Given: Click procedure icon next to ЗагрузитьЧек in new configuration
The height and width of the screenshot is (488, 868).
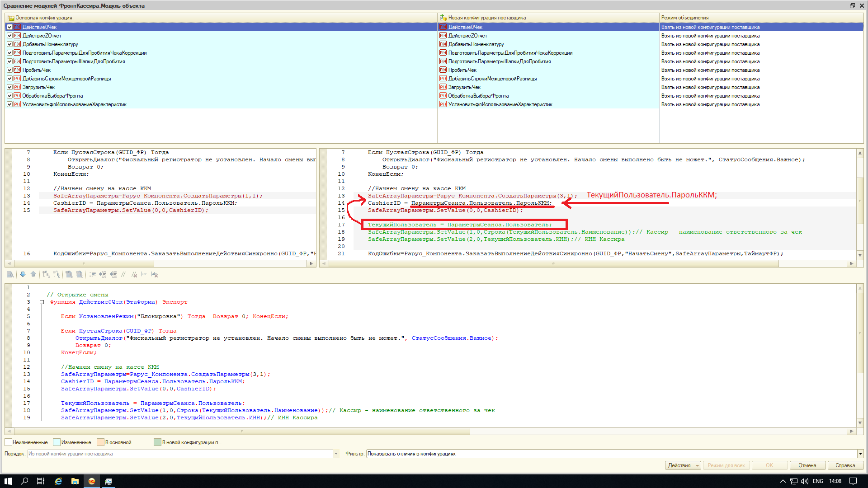Looking at the screenshot, I should 443,87.
